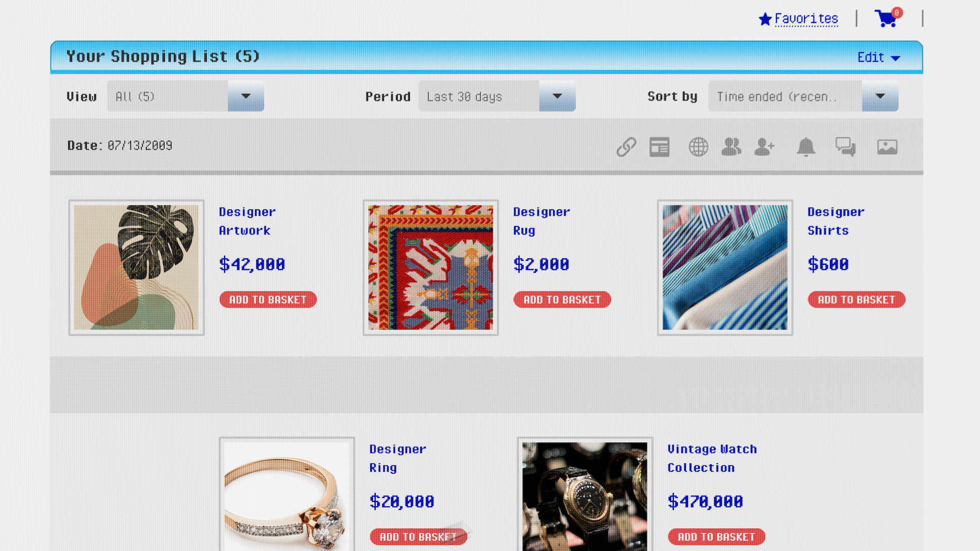Click the link chain icon
The width and height of the screenshot is (980, 551).
coord(626,147)
